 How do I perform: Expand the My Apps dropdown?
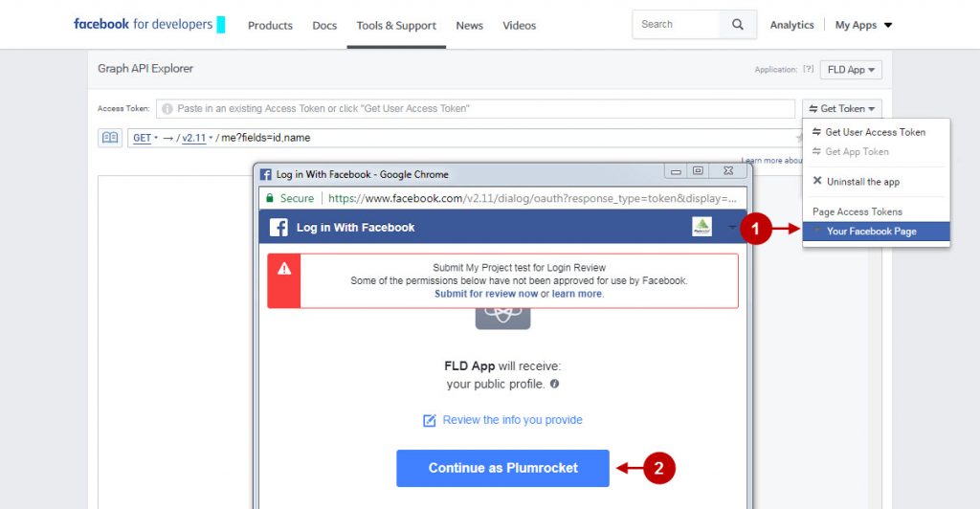coord(864,25)
